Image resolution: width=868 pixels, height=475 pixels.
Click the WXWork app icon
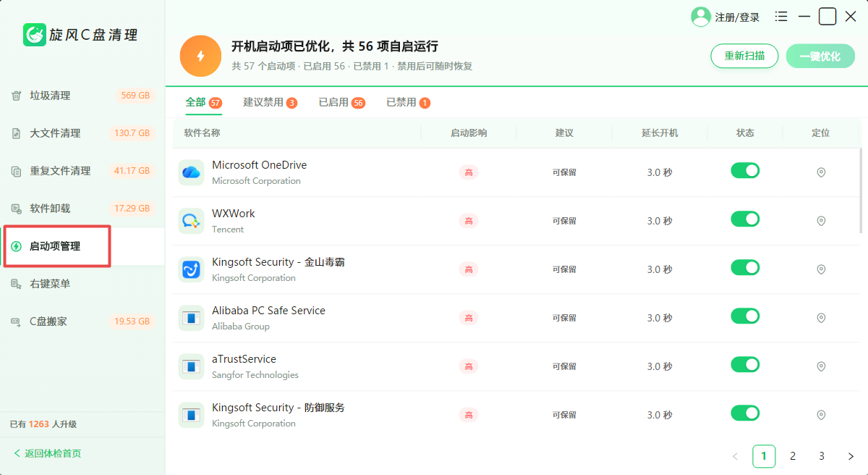pyautogui.click(x=191, y=221)
